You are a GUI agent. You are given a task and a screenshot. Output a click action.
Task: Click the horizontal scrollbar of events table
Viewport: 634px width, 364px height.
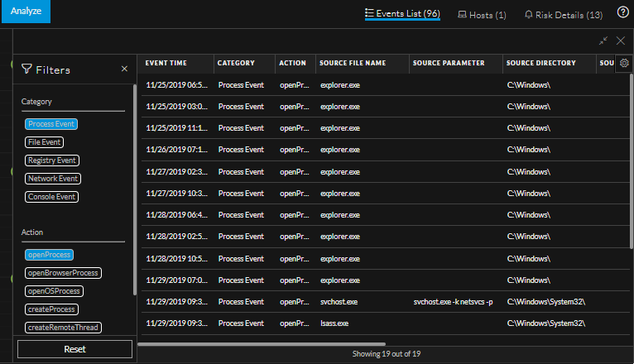pyautogui.click(x=262, y=344)
